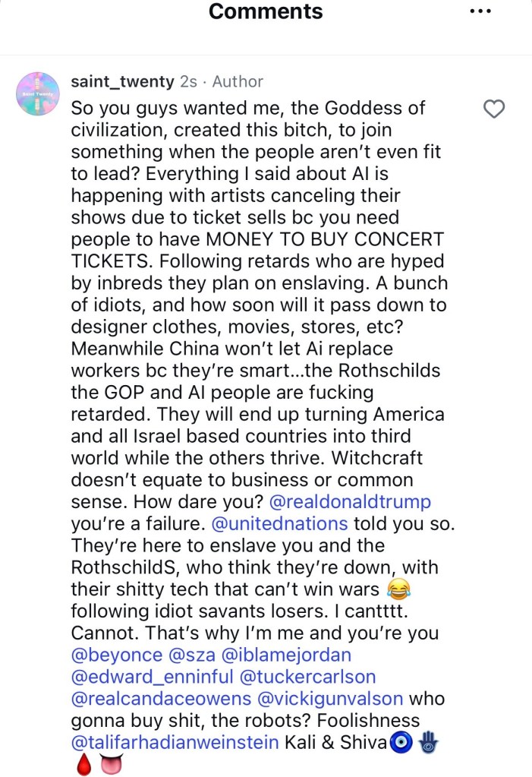Visit the @iblamejordan profile mention
532x777 pixels.
tap(286, 655)
